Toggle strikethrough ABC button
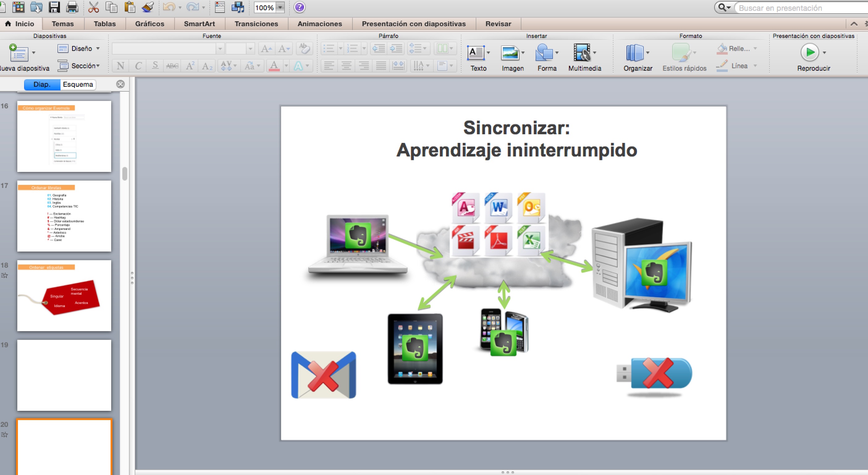The width and height of the screenshot is (868, 475). click(172, 66)
